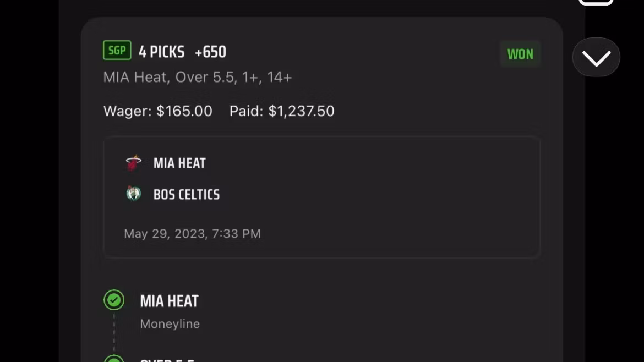Collapse the bet slip with the chevron-down button
The image size is (644, 362).
click(x=596, y=57)
